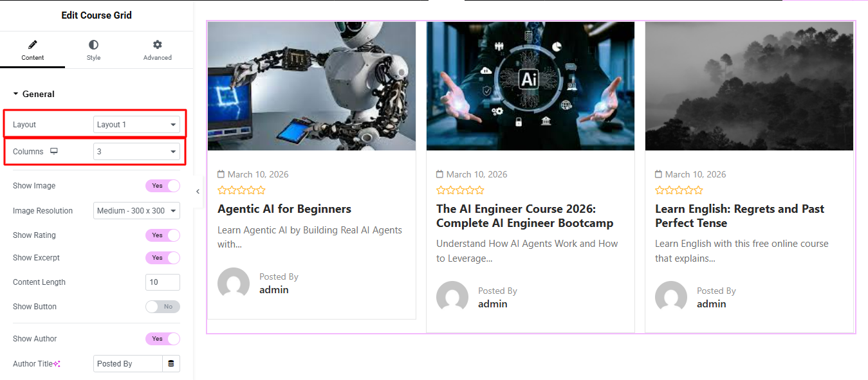The image size is (868, 380).
Task: Toggle the Show Image switch
Action: pyautogui.click(x=163, y=186)
